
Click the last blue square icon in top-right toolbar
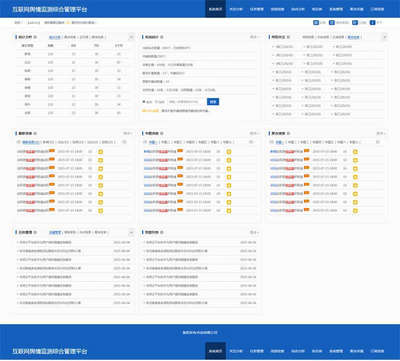tap(373, 23)
